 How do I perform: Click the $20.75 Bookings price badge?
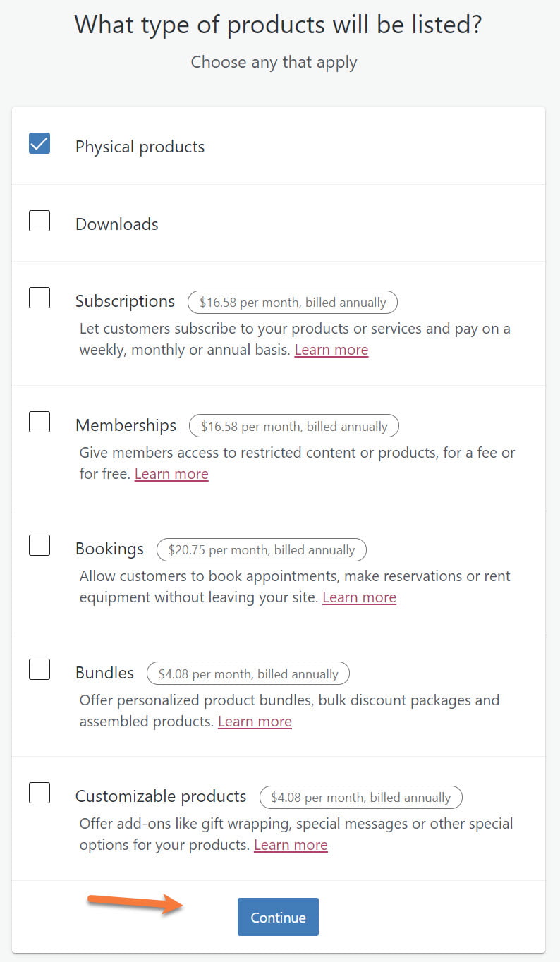pyautogui.click(x=260, y=549)
